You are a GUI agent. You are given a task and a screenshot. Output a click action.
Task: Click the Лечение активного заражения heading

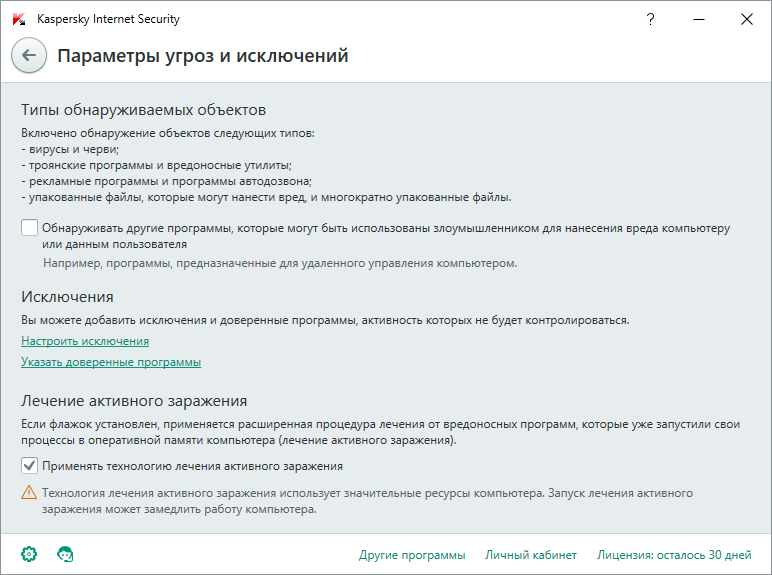point(134,401)
